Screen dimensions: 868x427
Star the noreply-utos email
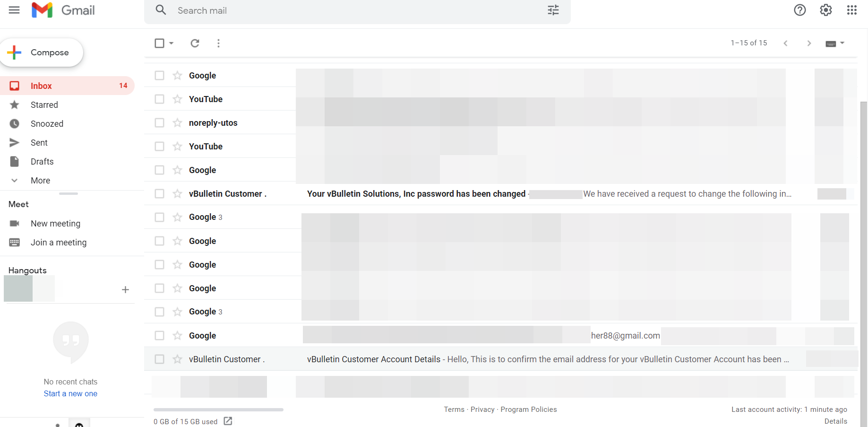tap(177, 122)
